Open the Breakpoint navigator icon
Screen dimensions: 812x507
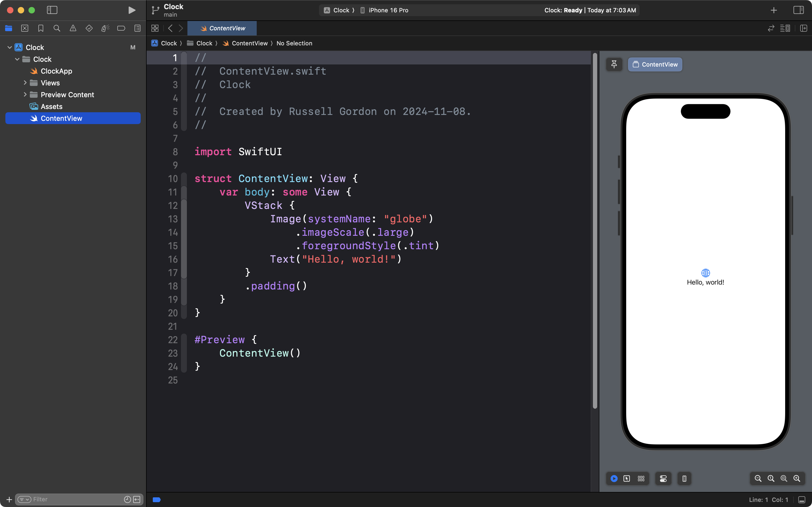121,28
